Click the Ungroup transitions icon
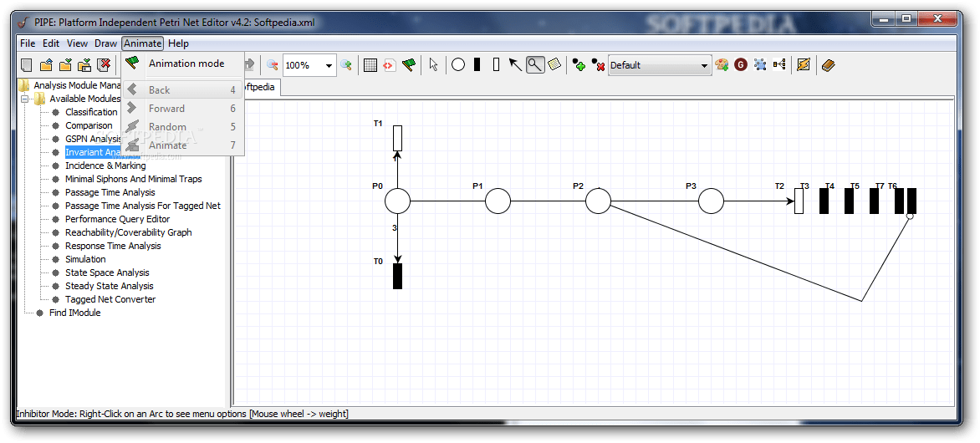Image resolution: width=980 pixels, height=443 pixels. click(x=761, y=65)
